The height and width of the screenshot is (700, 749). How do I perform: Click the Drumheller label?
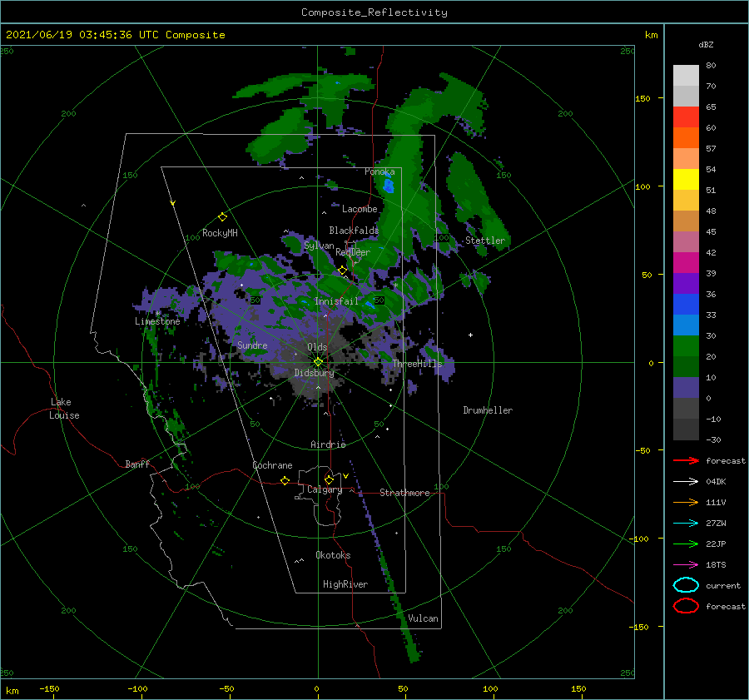(x=488, y=410)
